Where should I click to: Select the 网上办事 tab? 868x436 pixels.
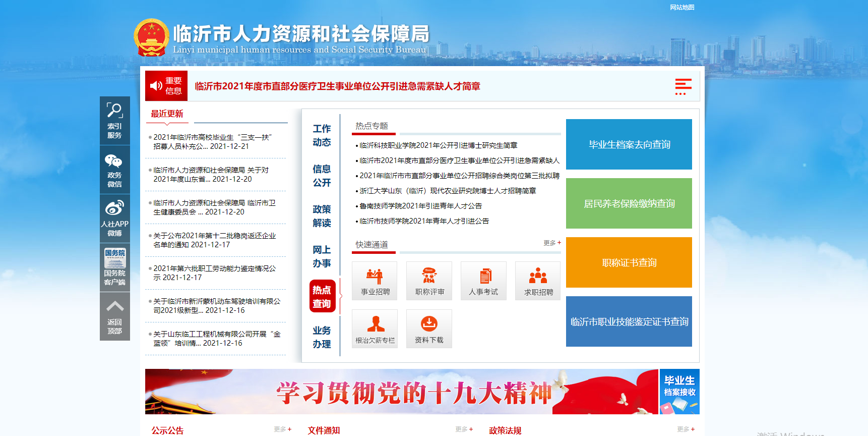[322, 256]
